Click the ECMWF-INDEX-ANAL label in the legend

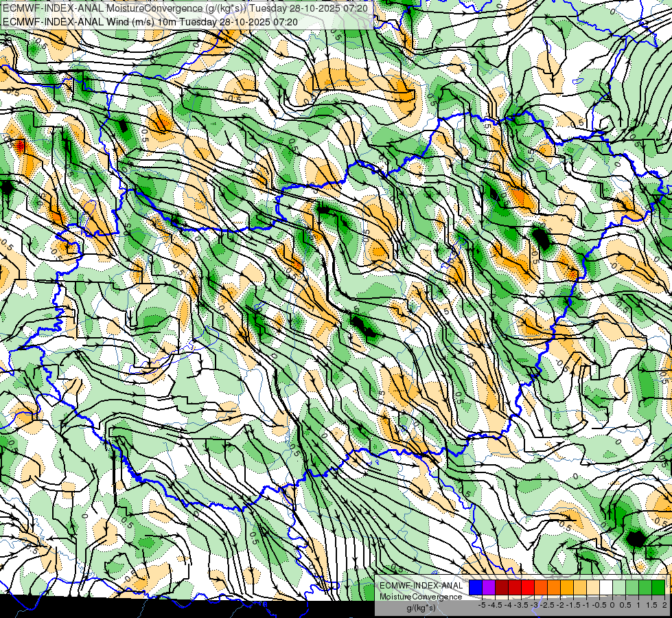point(421,586)
